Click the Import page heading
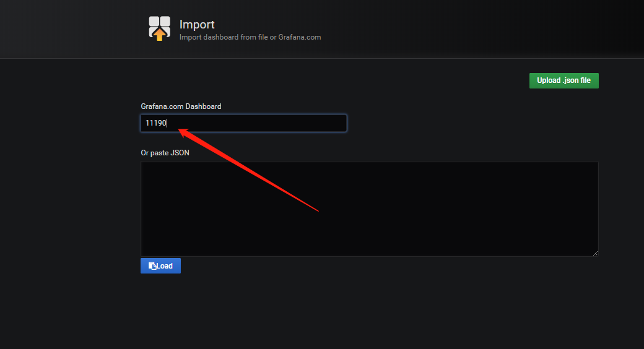 click(x=197, y=24)
